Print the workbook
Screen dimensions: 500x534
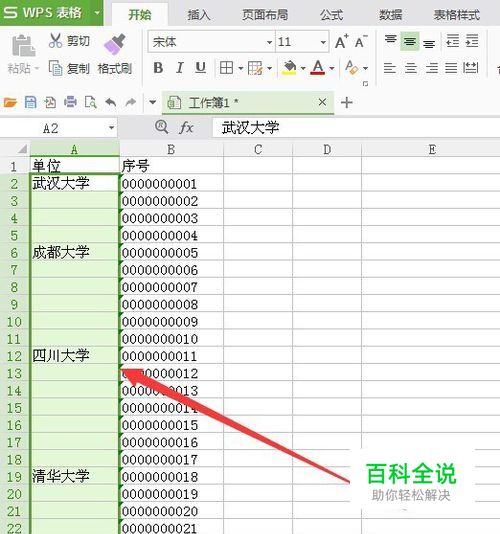coord(71,102)
